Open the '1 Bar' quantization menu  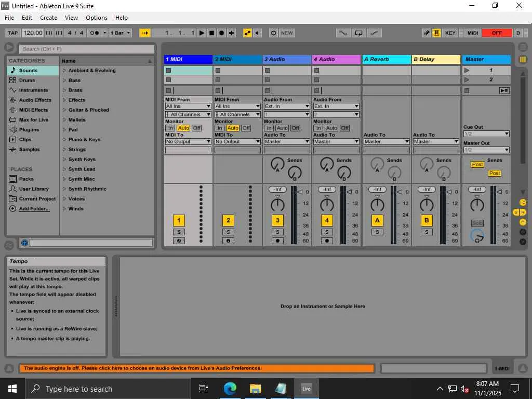120,33
